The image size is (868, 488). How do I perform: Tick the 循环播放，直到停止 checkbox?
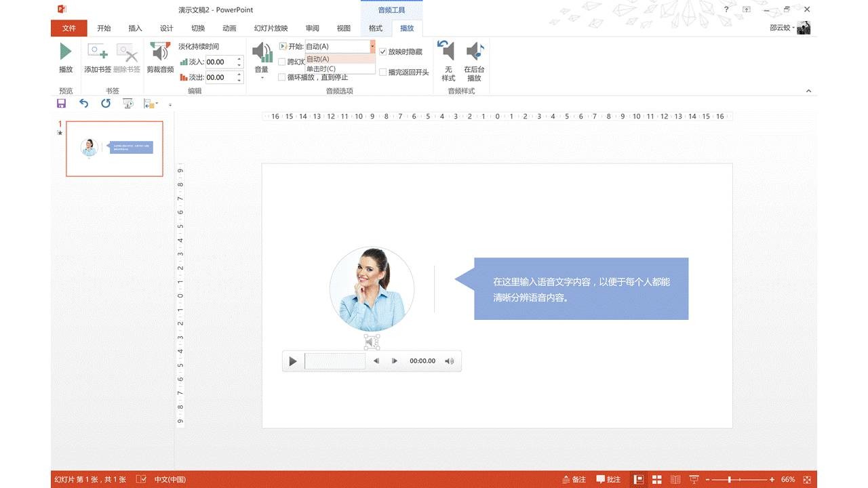(x=282, y=77)
